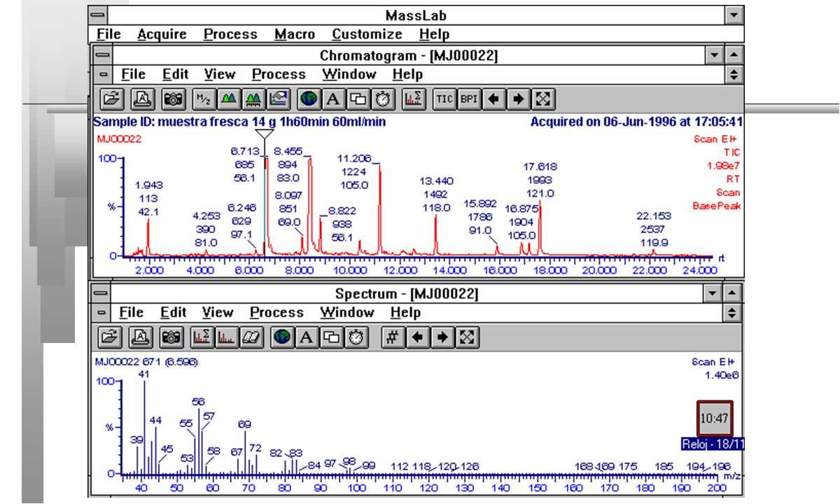
Task: Click restore arrows at Chromatogram menu bar end
Action: 734,74
